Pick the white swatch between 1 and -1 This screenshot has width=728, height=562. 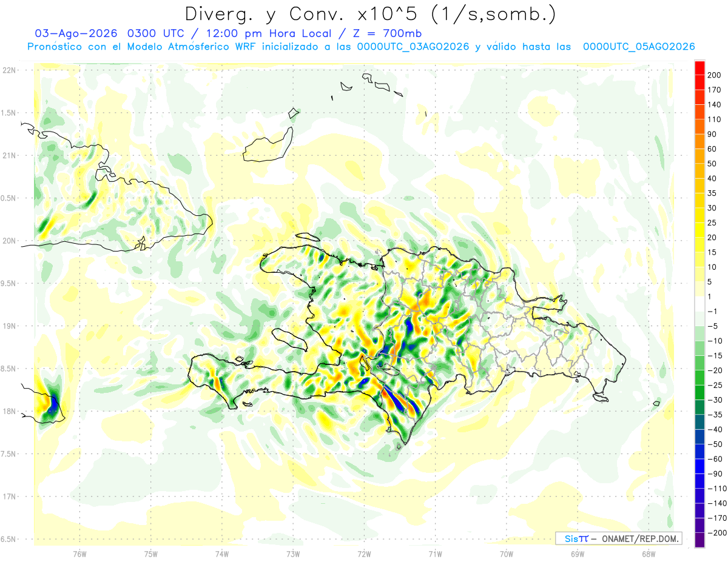pos(699,304)
